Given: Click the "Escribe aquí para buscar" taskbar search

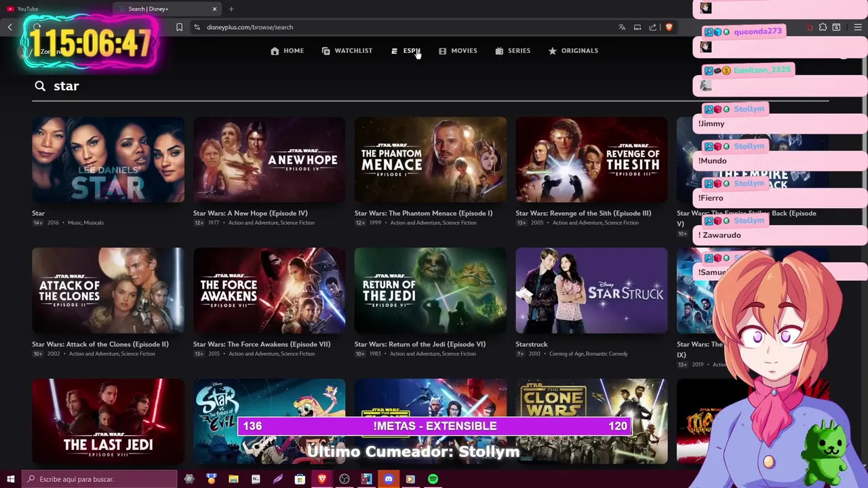Looking at the screenshot, I should (x=99, y=479).
